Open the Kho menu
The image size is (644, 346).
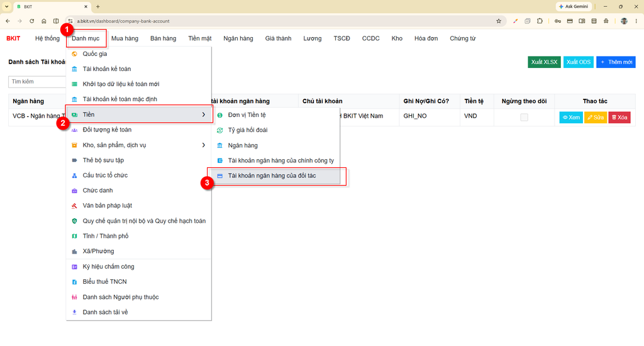point(397,38)
